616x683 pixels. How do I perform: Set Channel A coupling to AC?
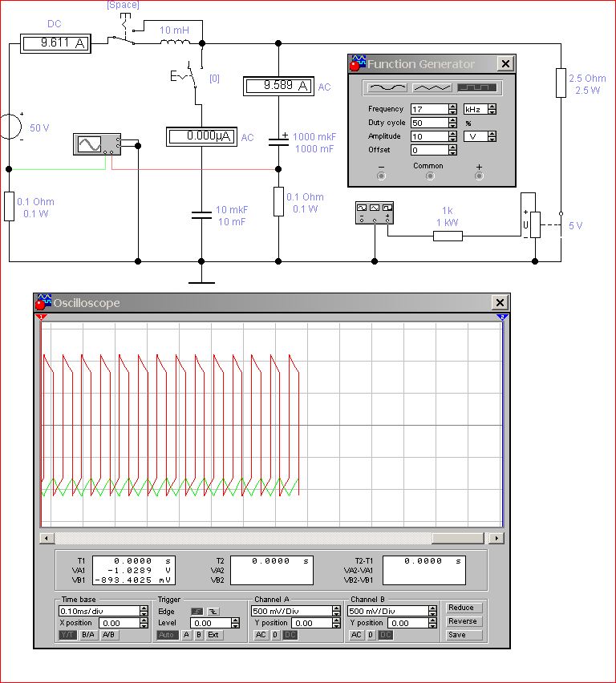click(261, 635)
